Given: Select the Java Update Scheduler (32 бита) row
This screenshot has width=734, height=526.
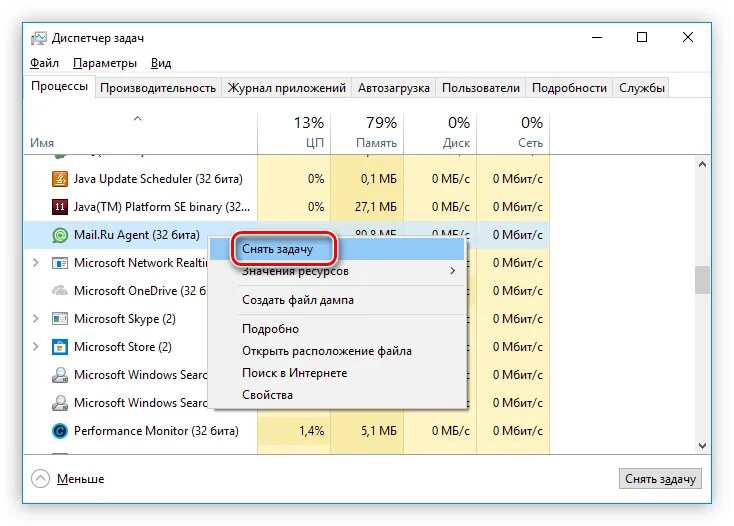Looking at the screenshot, I should click(286, 179).
